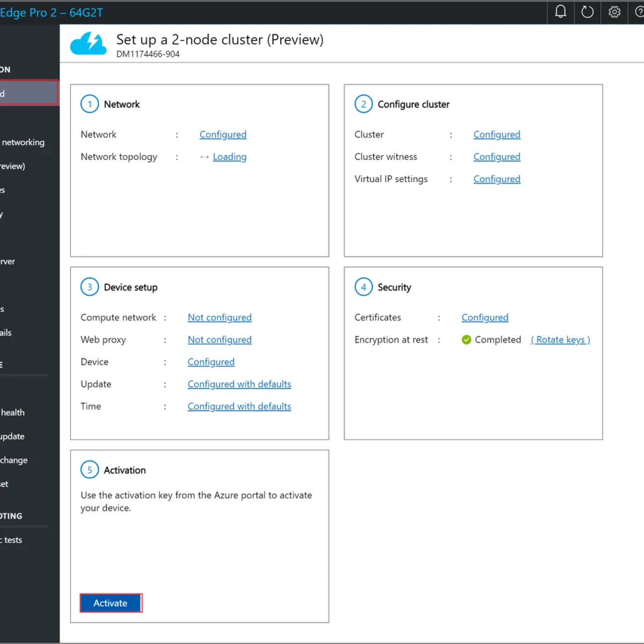Click the restart/refresh circular arrow icon
Screen dimensions: 644x644
588,12
